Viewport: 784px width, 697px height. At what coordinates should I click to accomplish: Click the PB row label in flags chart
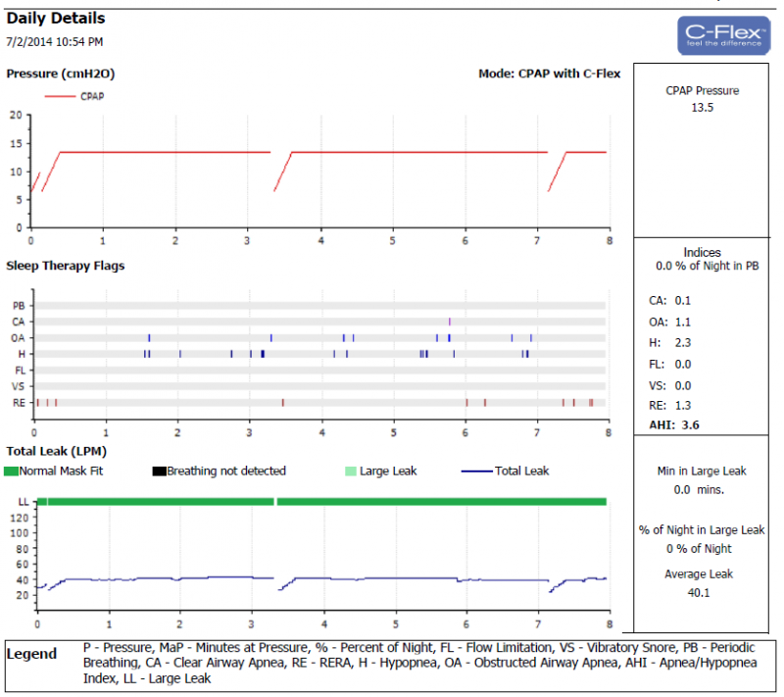(x=19, y=307)
